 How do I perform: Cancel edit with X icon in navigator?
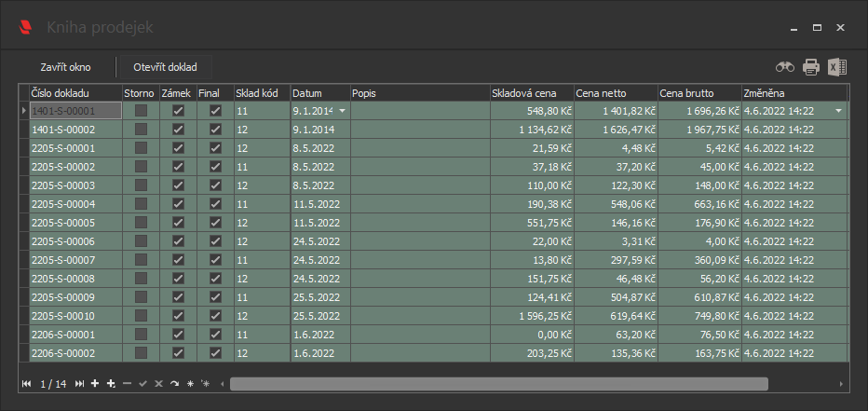coord(158,383)
